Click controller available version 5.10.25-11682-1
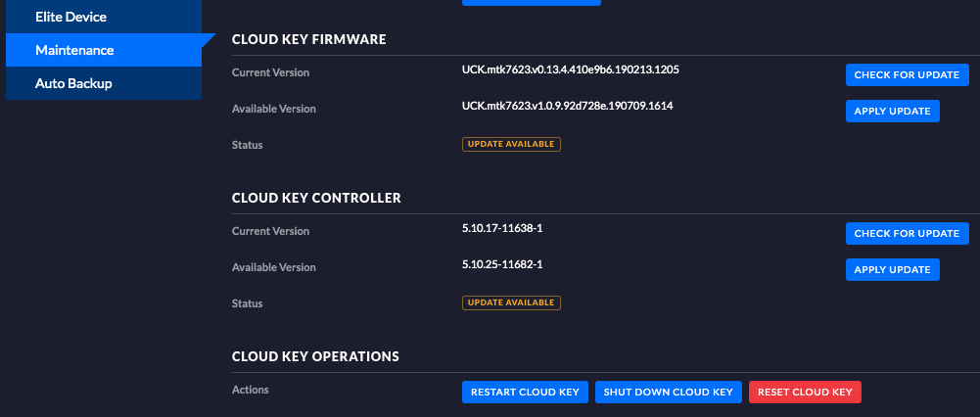Viewport: 980px width, 417px height. pos(502,264)
